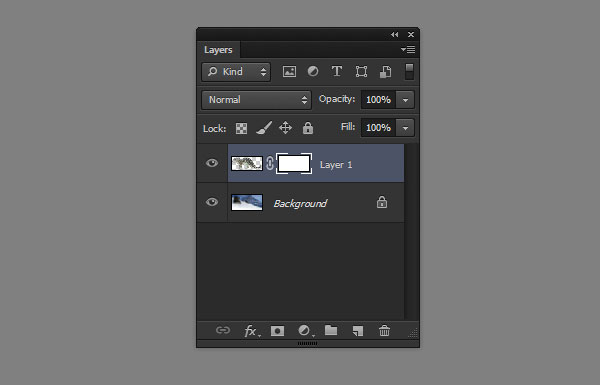Viewport: 600px width, 385px height.
Task: Hide the Background layer eye icon
Action: coord(212,202)
